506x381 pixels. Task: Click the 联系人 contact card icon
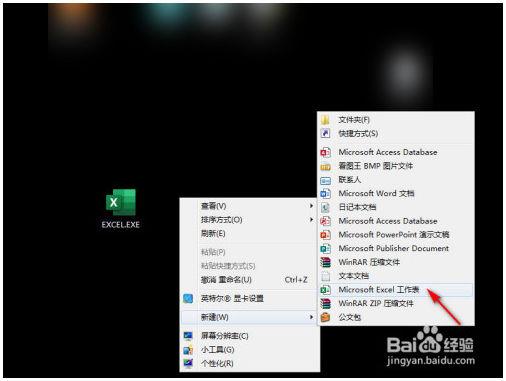click(325, 180)
